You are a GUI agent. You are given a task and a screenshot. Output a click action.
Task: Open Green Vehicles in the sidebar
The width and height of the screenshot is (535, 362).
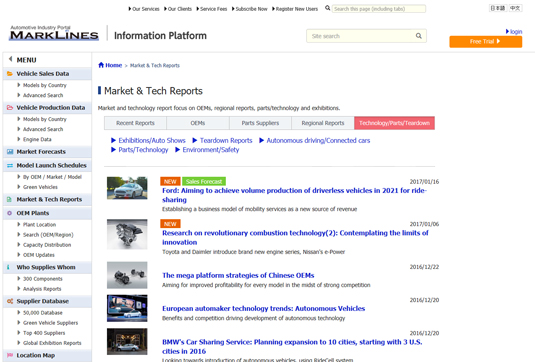point(40,187)
